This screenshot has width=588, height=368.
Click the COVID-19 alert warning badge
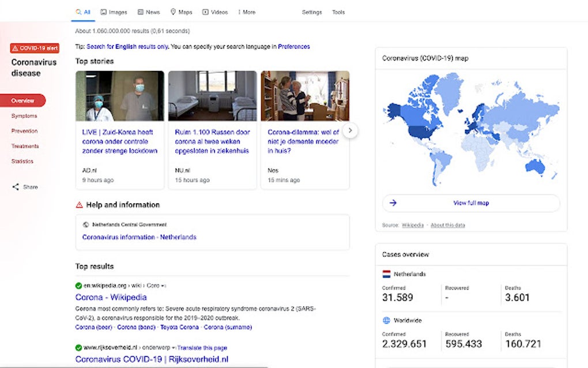pyautogui.click(x=35, y=48)
